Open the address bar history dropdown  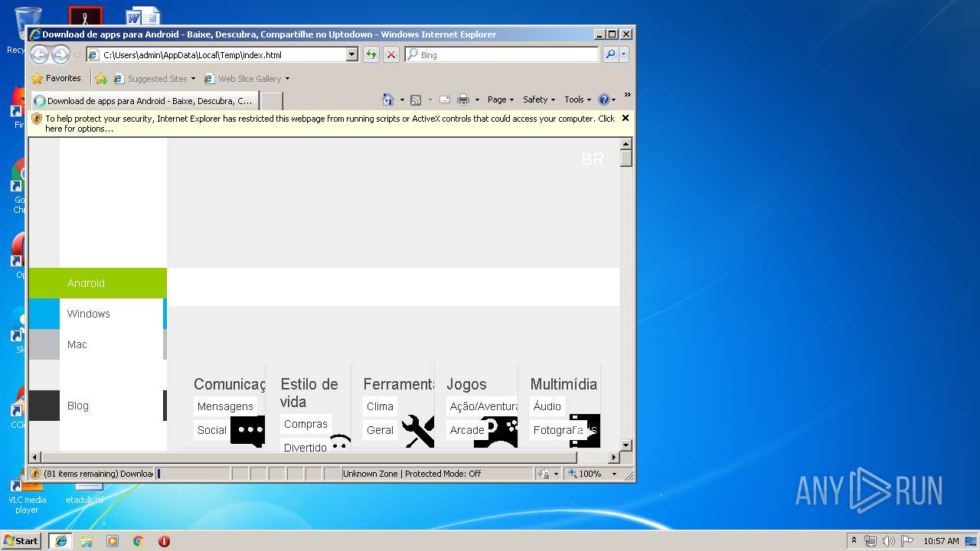coord(352,54)
